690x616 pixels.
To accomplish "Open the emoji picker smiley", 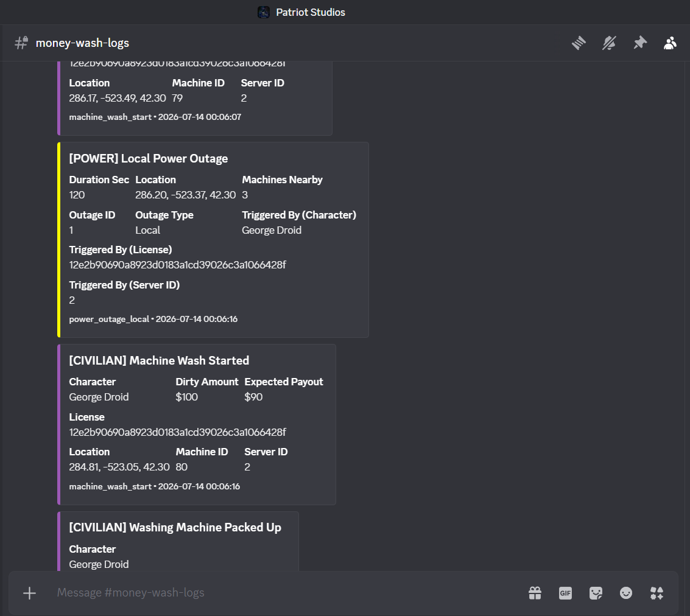I will click(626, 593).
